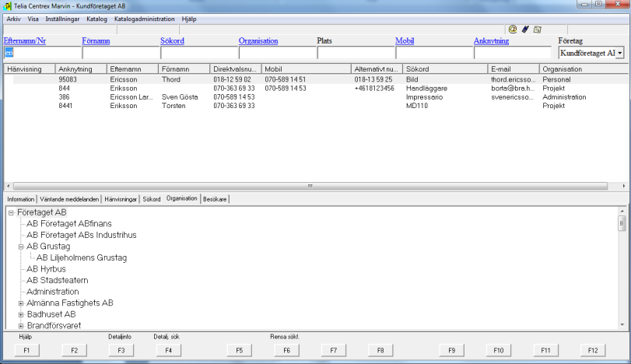631x364 pixels.
Task: Click the Telia Centrex Marvin title bar icon
Action: pos(7,6)
